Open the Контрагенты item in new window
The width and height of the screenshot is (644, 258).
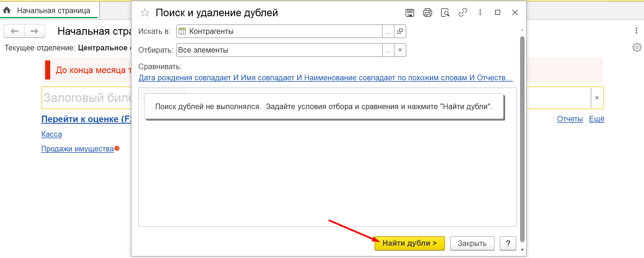click(400, 31)
